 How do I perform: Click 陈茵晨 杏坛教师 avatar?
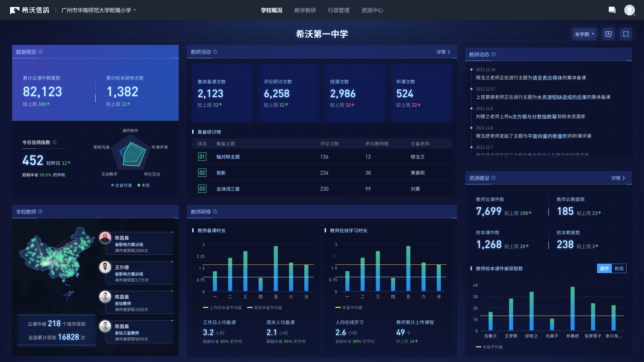point(105,297)
